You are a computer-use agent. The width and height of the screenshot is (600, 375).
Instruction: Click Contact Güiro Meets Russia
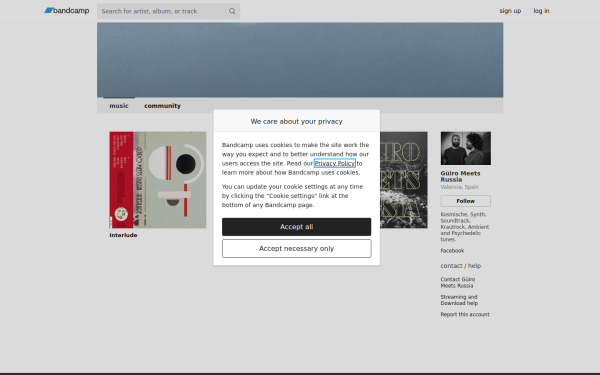[x=458, y=282]
